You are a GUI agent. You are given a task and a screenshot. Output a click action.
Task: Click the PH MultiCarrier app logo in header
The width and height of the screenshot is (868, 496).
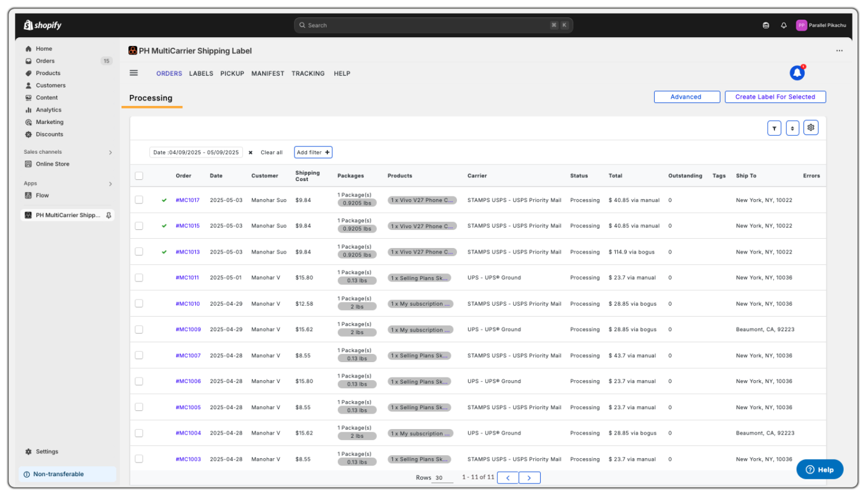click(x=133, y=51)
